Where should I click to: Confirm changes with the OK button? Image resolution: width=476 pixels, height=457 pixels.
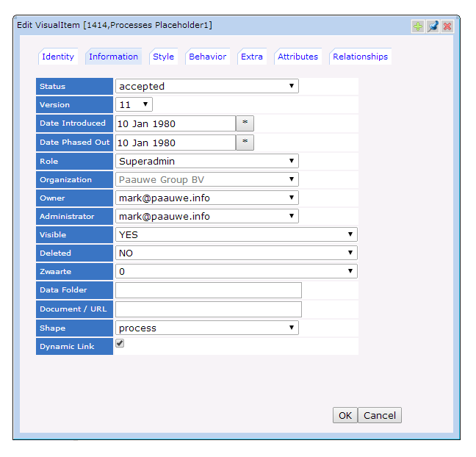345,415
